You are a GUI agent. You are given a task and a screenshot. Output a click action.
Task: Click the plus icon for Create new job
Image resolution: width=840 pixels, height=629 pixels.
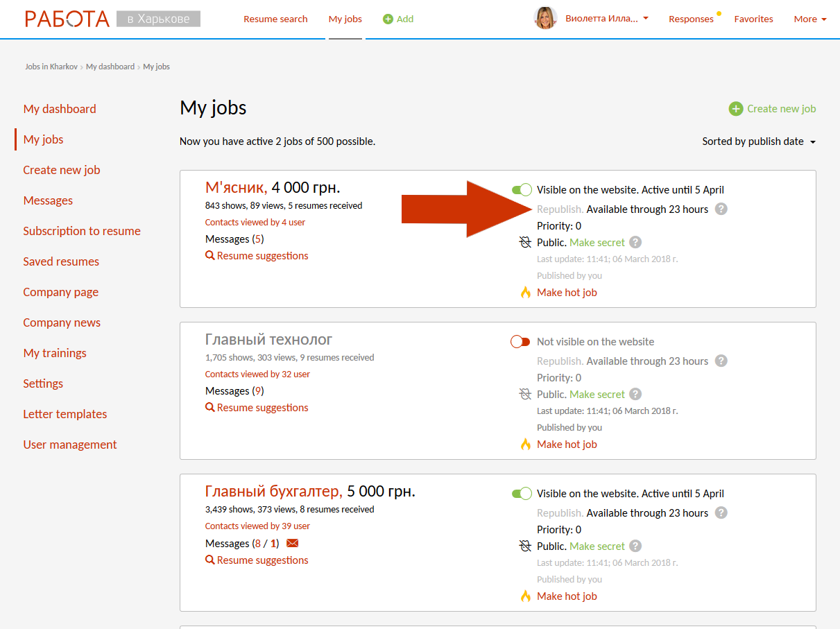(735, 109)
